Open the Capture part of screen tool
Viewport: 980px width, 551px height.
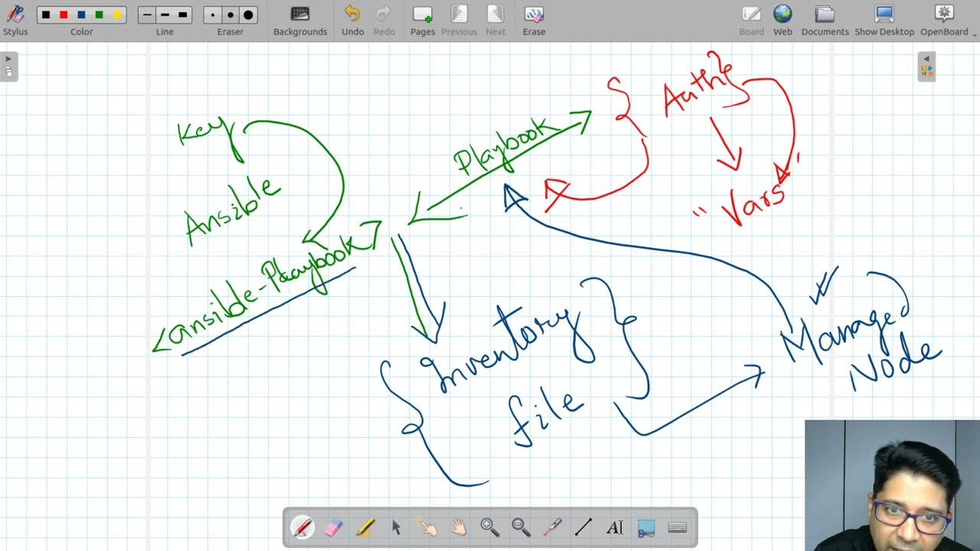coord(646,527)
